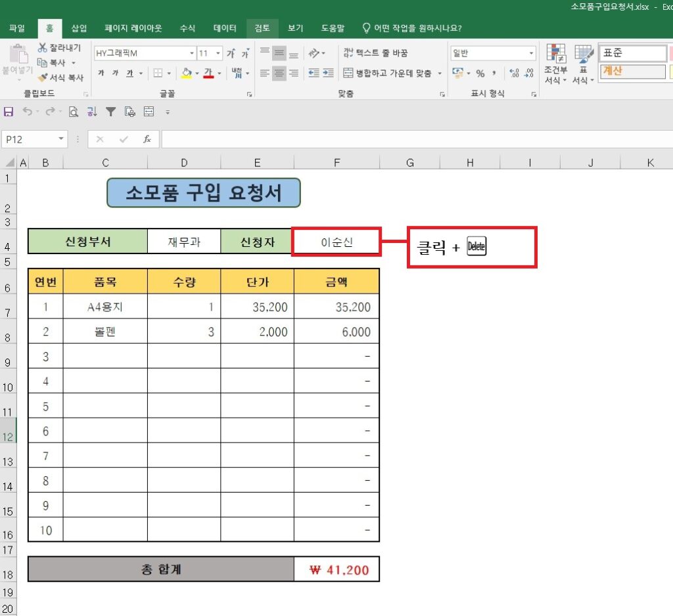This screenshot has height=616, width=673.
Task: Apply accounting number format icon
Action: click(458, 73)
